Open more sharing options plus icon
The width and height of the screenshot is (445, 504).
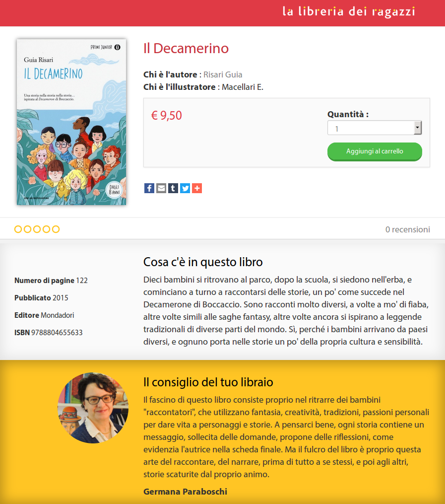[197, 188]
